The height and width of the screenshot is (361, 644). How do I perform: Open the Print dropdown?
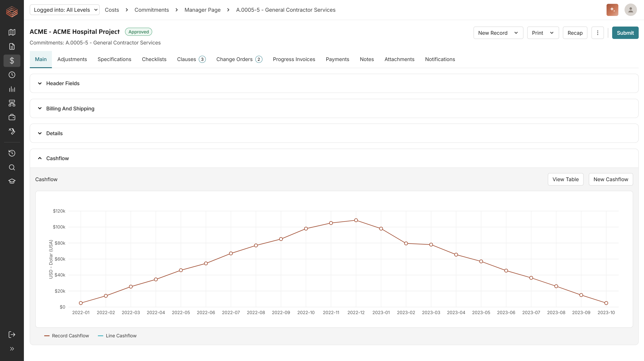coord(543,33)
